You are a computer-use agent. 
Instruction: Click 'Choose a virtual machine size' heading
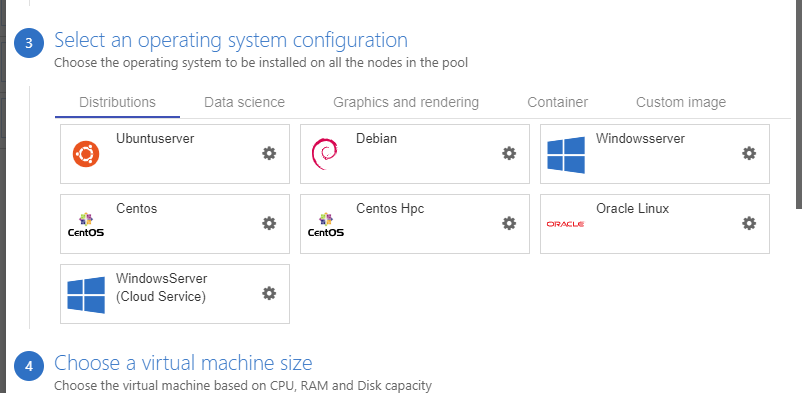(183, 363)
